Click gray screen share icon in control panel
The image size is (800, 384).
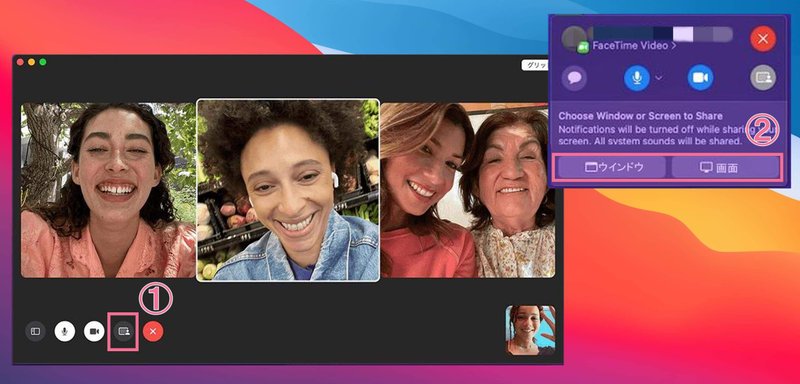[763, 78]
